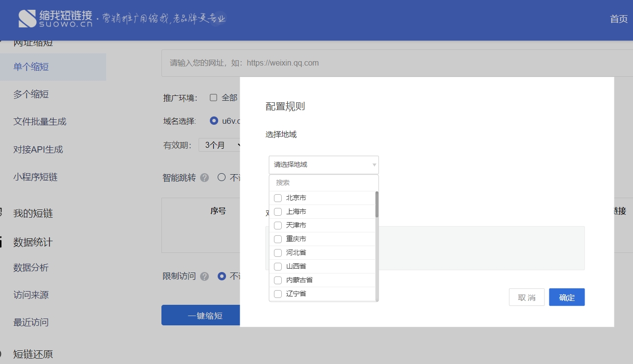Click the Suowo logo icon

click(x=27, y=19)
